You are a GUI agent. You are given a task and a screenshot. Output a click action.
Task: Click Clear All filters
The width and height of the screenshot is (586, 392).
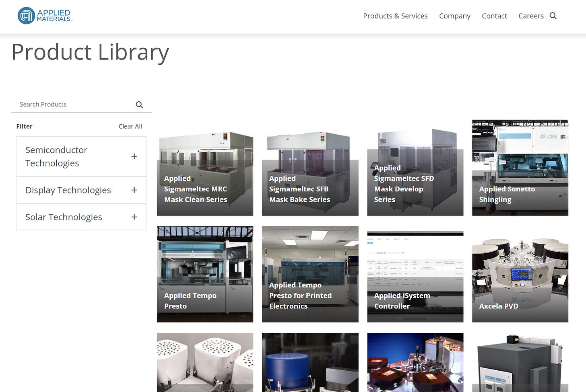130,126
